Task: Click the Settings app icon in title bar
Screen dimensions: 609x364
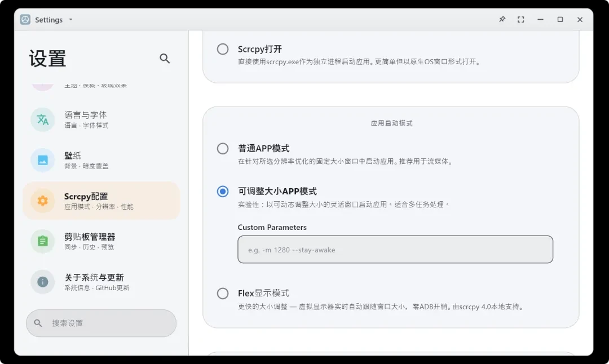Action: point(25,19)
